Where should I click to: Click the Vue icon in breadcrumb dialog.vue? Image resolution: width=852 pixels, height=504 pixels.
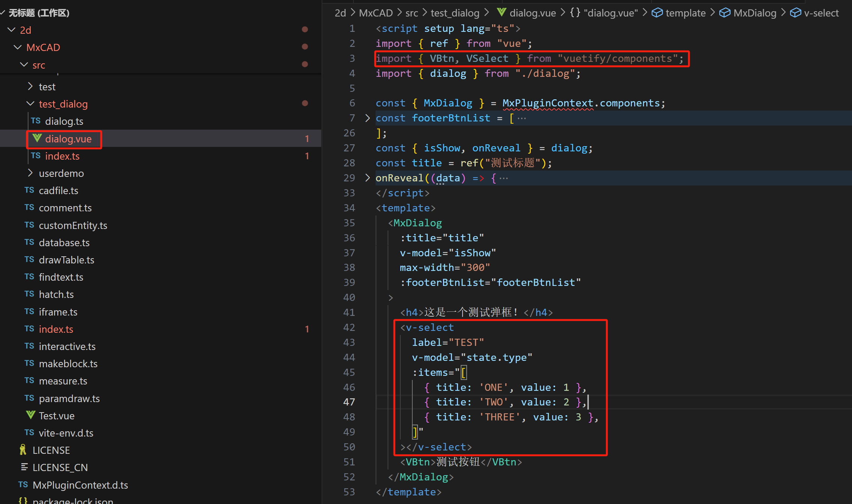pos(501,12)
